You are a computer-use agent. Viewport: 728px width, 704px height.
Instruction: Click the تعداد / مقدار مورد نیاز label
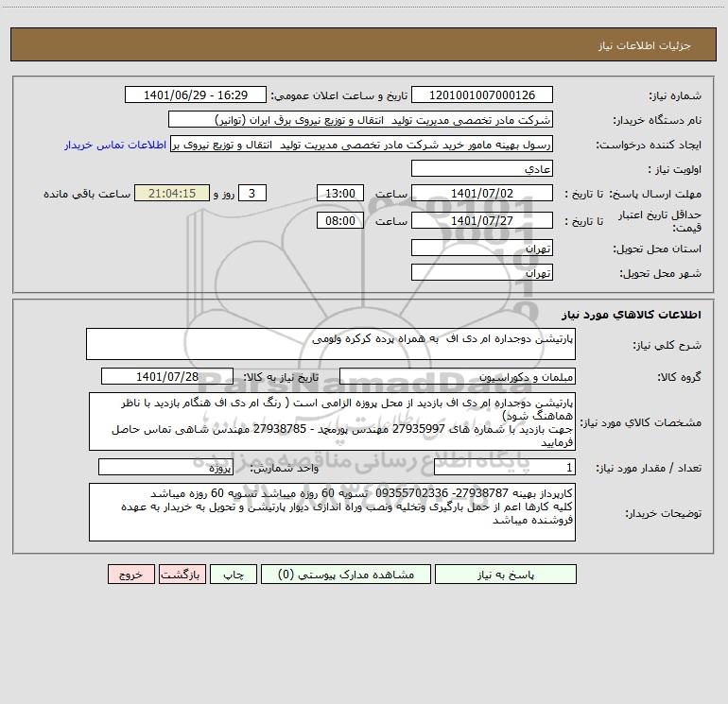pos(650,469)
